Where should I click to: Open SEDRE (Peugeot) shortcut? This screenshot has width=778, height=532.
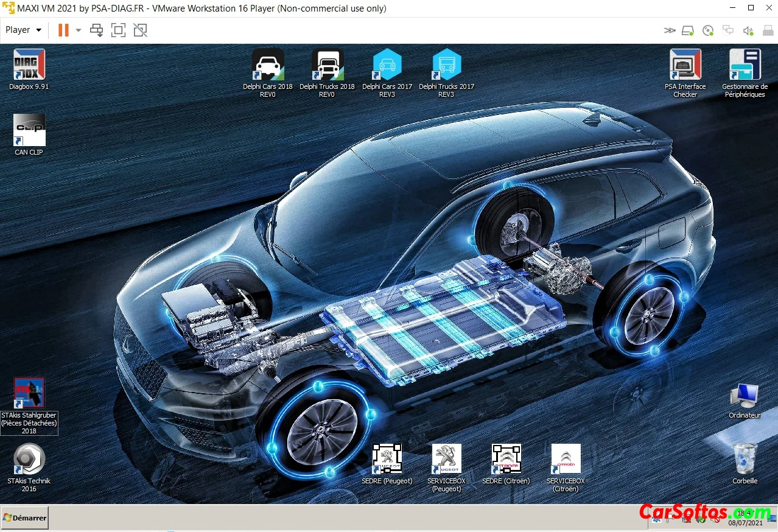coord(387,459)
